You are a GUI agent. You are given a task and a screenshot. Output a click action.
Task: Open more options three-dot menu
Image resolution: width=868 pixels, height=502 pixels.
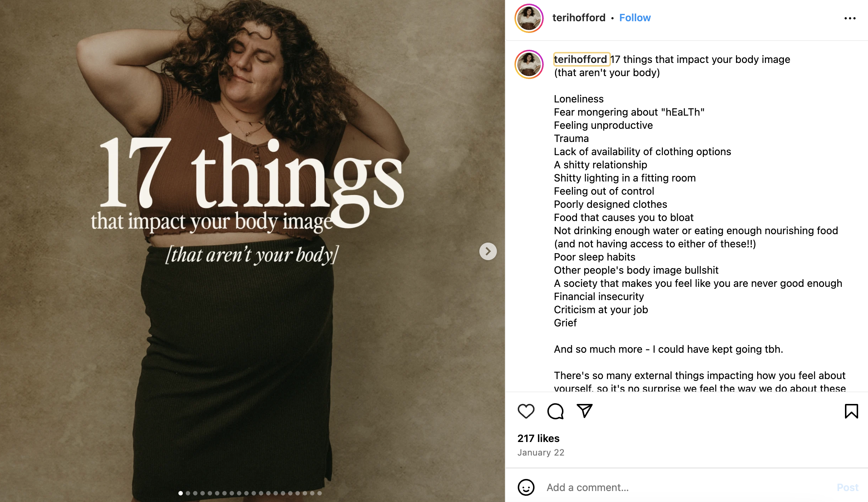pyautogui.click(x=850, y=18)
